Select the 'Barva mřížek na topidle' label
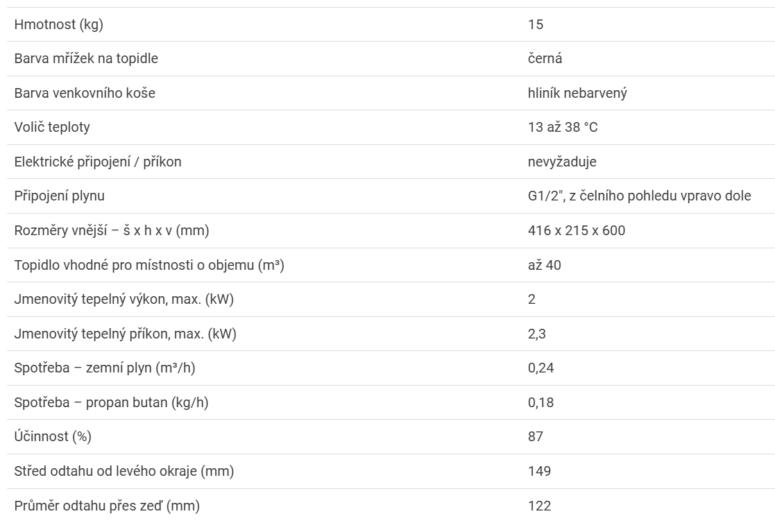The height and width of the screenshot is (532, 775). [86, 58]
